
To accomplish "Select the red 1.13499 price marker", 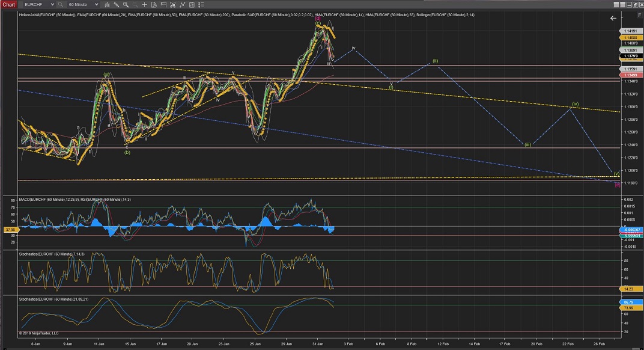I will pos(631,75).
